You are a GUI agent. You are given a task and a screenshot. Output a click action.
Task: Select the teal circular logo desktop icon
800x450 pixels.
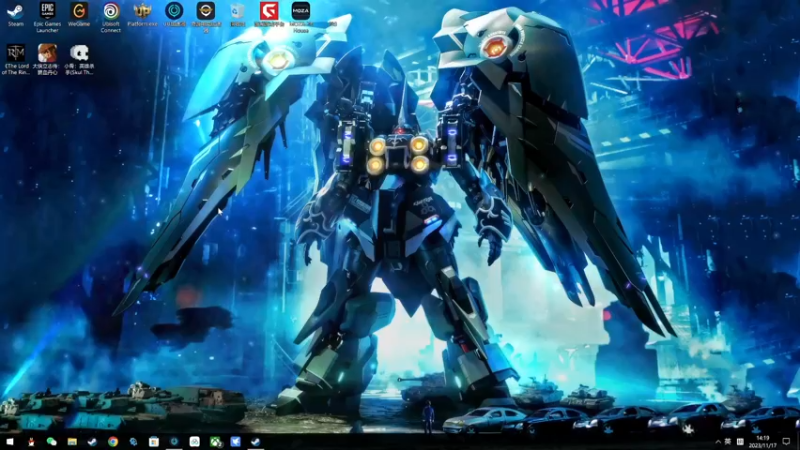click(174, 14)
